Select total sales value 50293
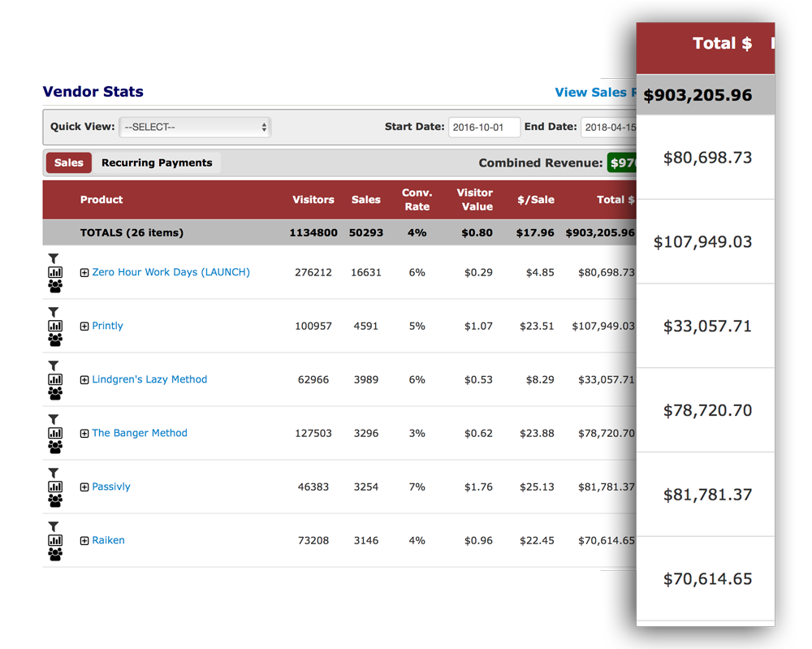The width and height of the screenshot is (812, 649). (366, 232)
